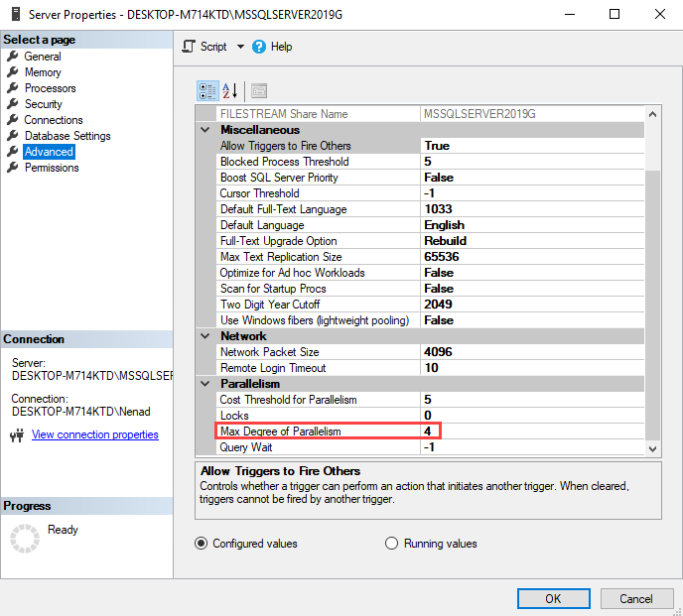Select Use Windows fibers row
683x616 pixels.
pos(430,320)
